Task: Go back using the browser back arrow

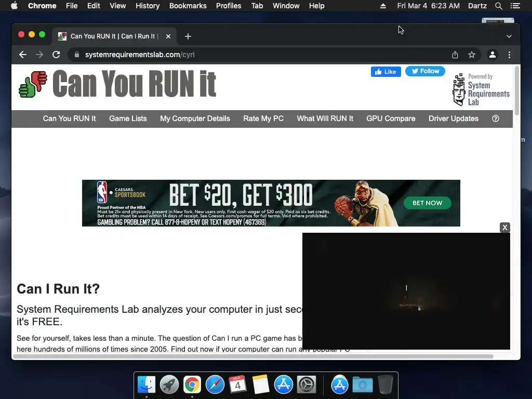Action: click(x=23, y=55)
